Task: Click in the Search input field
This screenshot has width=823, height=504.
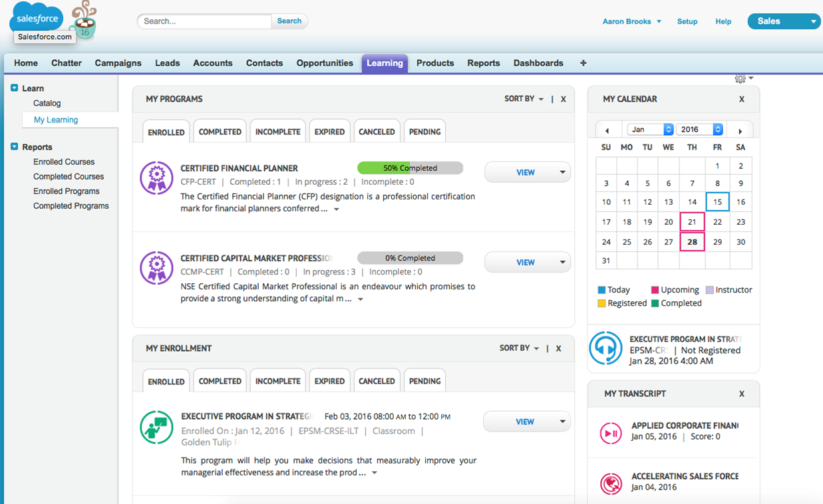Action: click(x=204, y=21)
